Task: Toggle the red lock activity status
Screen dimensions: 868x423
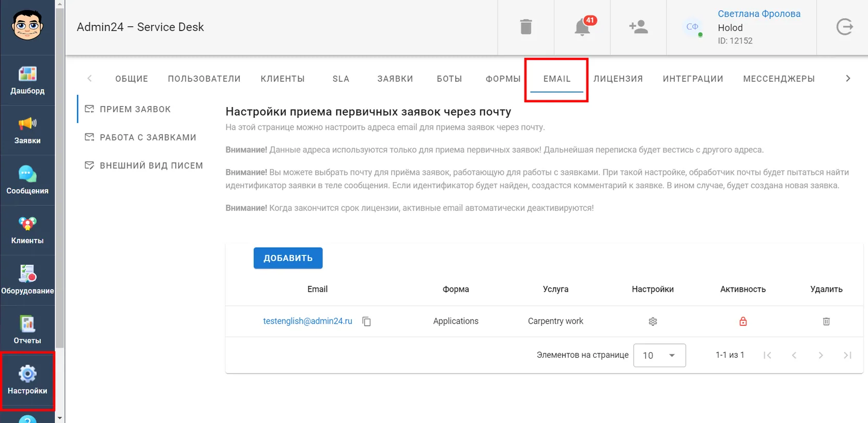Action: click(743, 322)
